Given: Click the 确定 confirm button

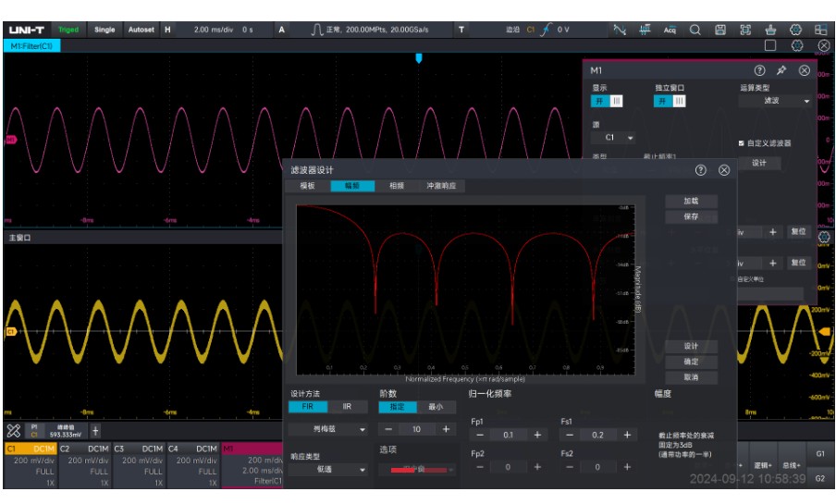Looking at the screenshot, I should [691, 362].
